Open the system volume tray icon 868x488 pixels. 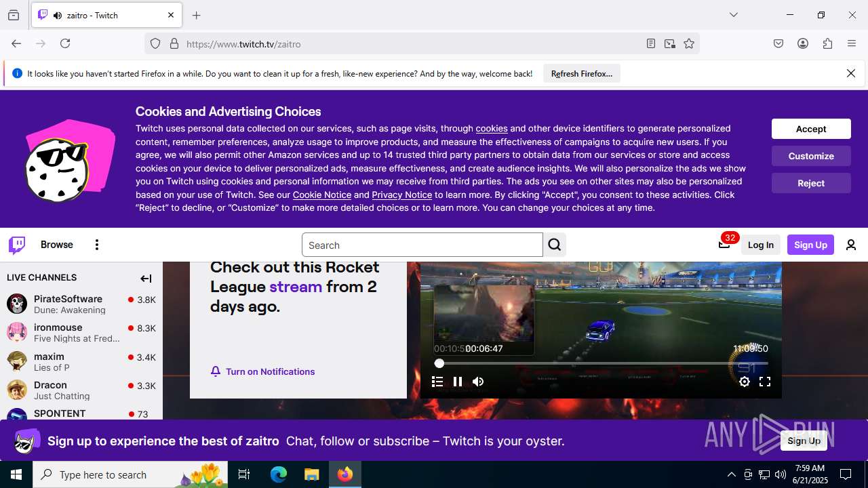click(x=780, y=474)
